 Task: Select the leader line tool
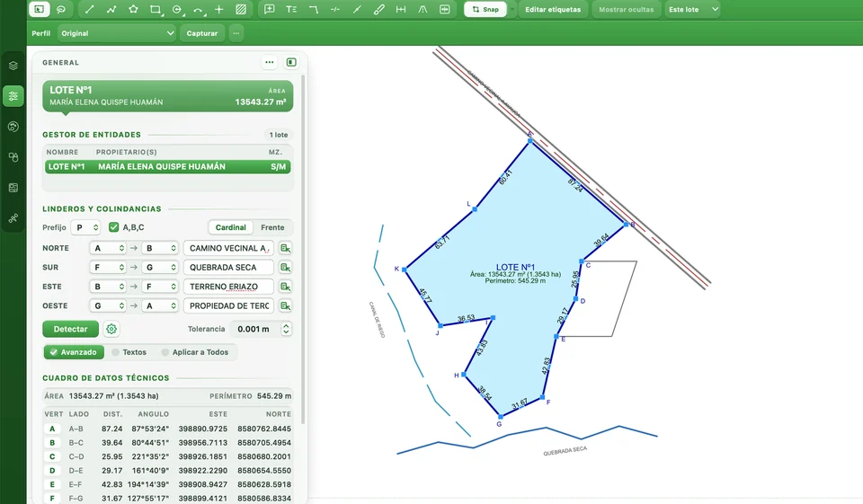coord(313,9)
